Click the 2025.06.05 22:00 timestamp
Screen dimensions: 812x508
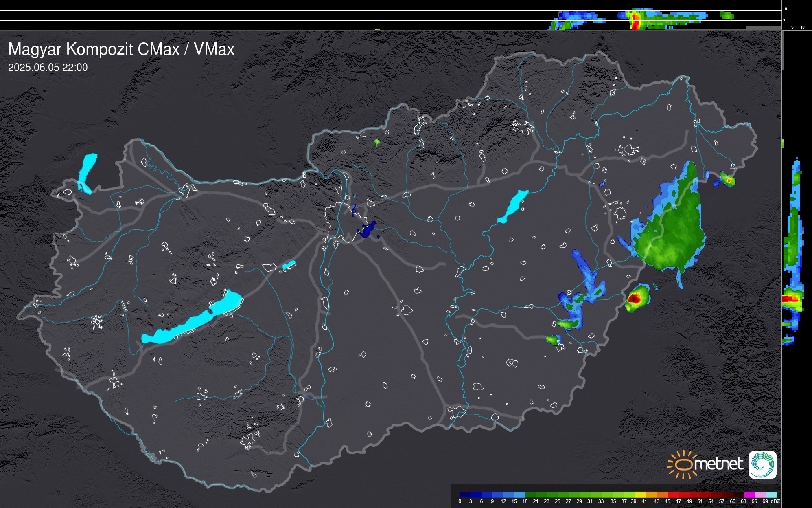coord(48,68)
